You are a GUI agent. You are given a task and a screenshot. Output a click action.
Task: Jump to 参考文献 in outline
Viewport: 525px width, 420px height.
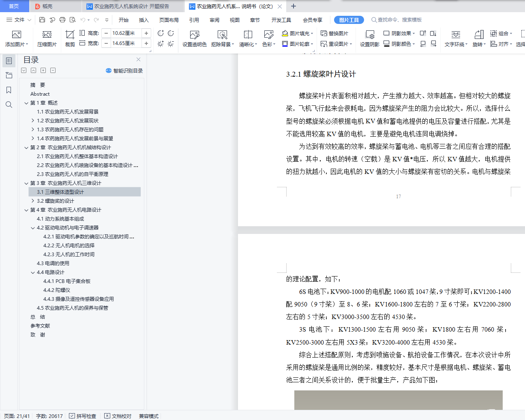coord(40,326)
